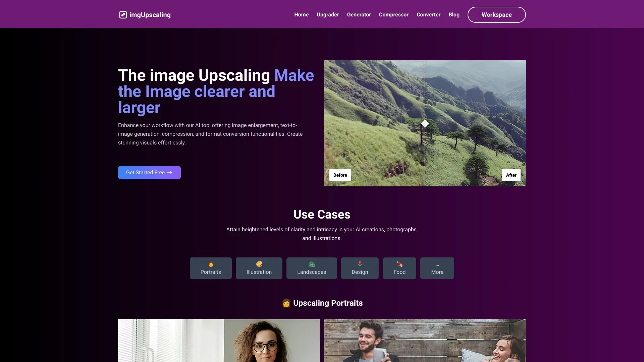Click the Home navigation item

pyautogui.click(x=301, y=15)
